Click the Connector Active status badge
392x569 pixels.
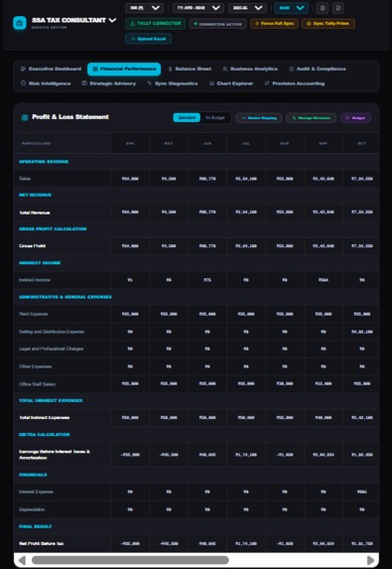[x=217, y=24]
